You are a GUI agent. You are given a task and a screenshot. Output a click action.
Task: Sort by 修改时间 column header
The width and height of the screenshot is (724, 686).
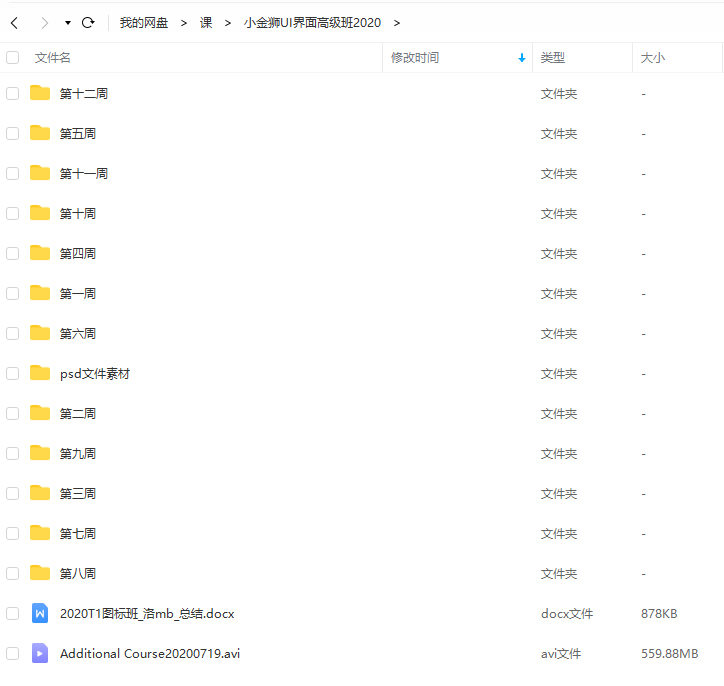(x=415, y=58)
